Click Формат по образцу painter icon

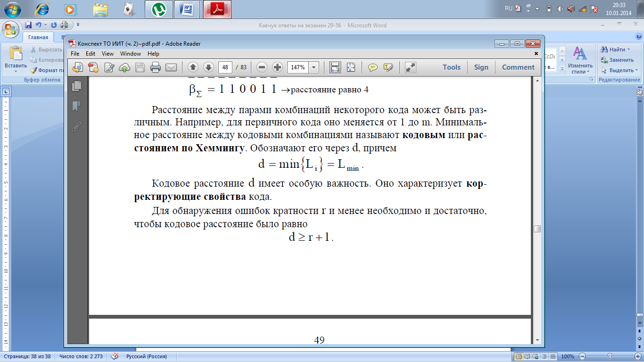[x=47, y=70]
